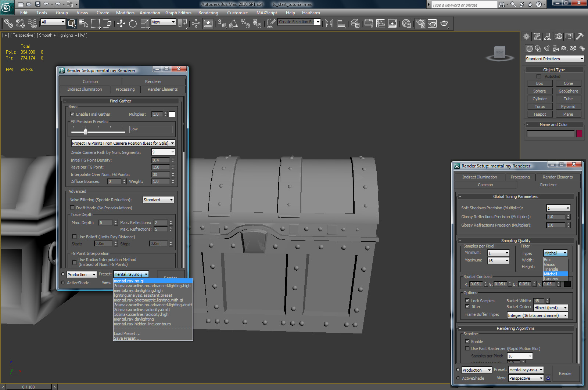Viewport: 588px width, 390px height.
Task: Switch to the Hierarchy command panel
Action: click(548, 36)
